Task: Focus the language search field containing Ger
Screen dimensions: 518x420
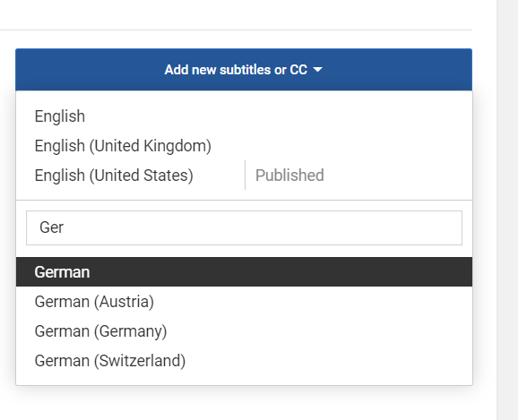Action: tap(244, 227)
